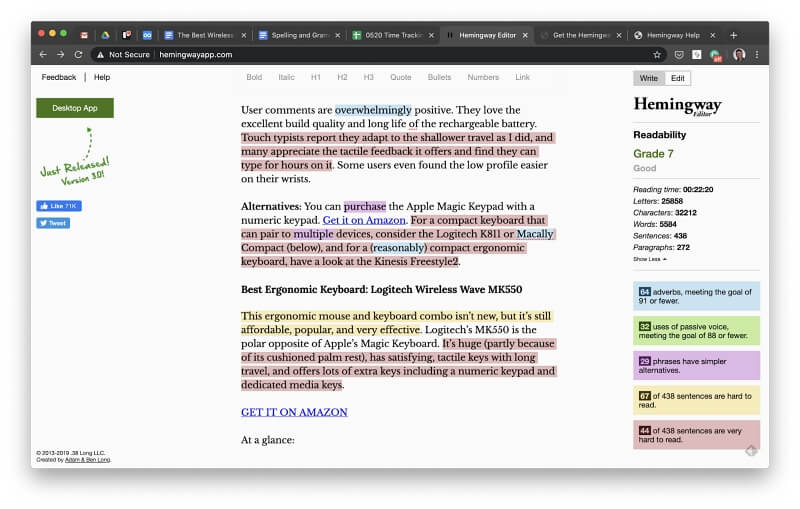Click the purple highlighted word 'multiple'
Image resolution: width=800 pixels, height=509 pixels.
point(313,234)
